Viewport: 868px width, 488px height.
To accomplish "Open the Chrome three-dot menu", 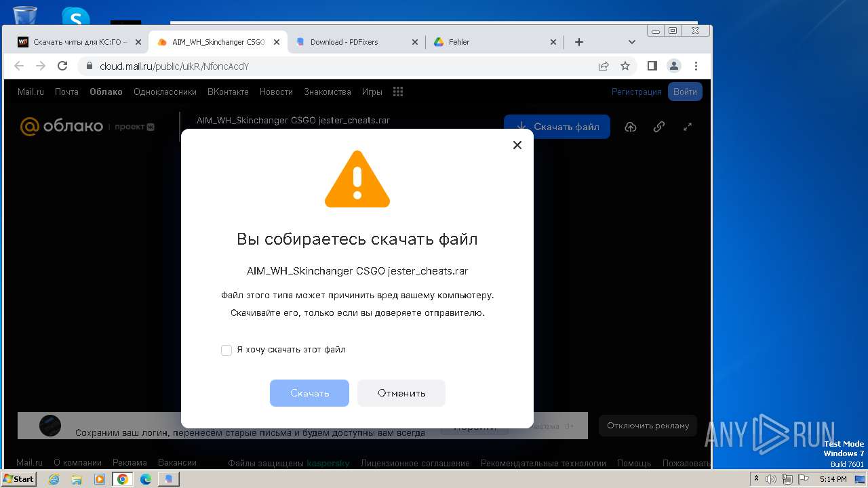I will (x=696, y=66).
